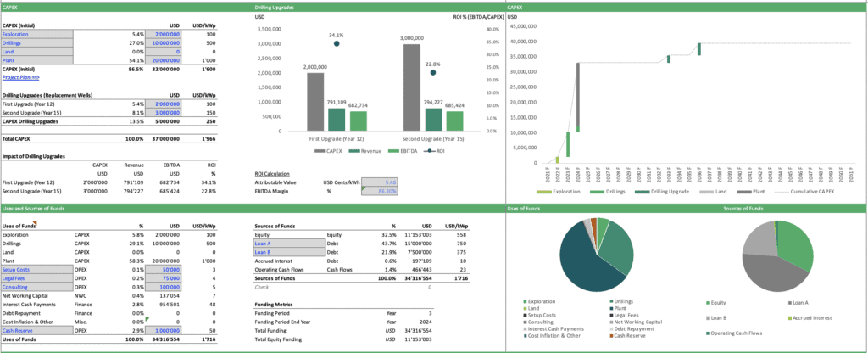Click Funding Period End Year value 2024
Screen dimensions: 868x353
tap(427, 322)
